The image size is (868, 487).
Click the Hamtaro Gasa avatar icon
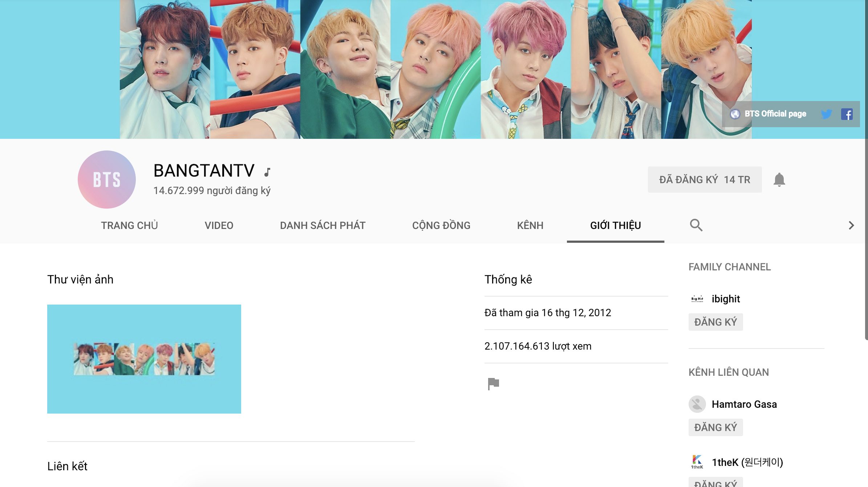697,404
